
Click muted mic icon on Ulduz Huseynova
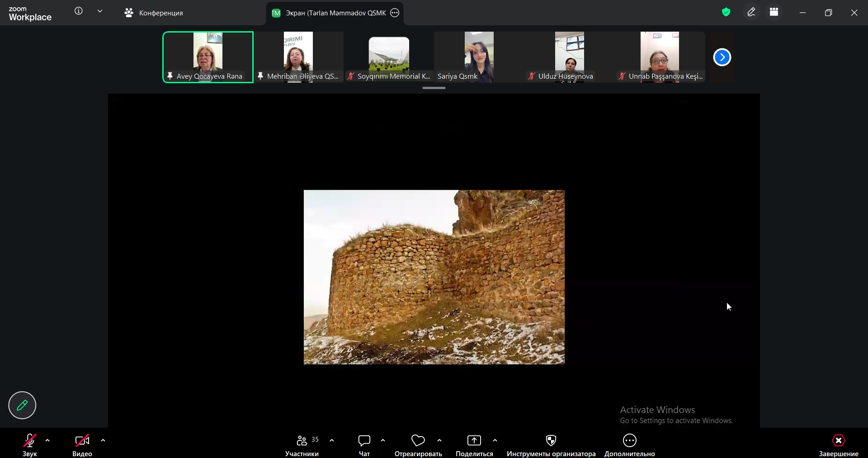532,76
